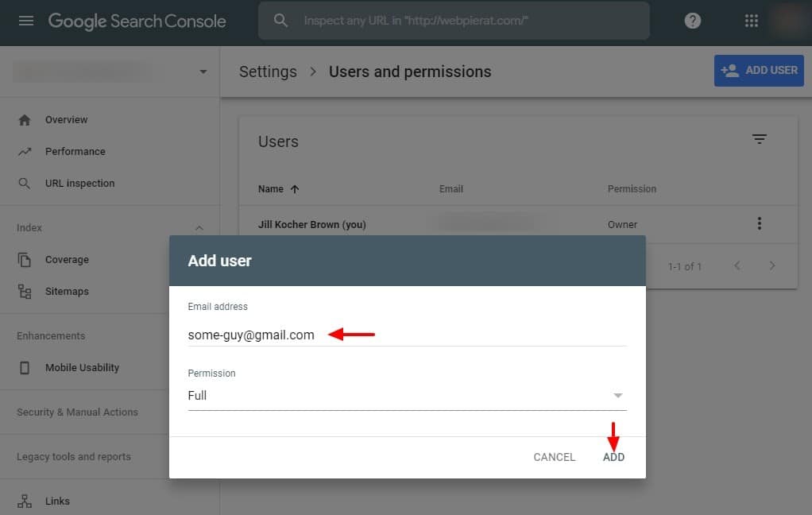The height and width of the screenshot is (515, 812).
Task: Click the blue ADD USER button
Action: click(x=759, y=71)
